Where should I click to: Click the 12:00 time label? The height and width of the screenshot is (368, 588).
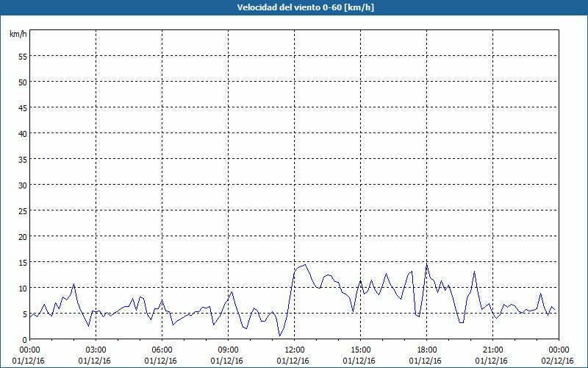pyautogui.click(x=295, y=350)
